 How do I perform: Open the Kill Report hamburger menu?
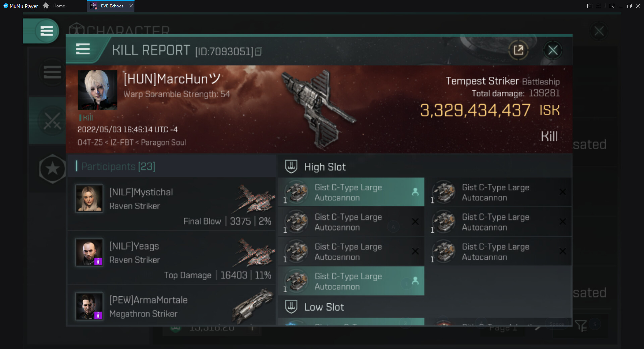pos(83,49)
